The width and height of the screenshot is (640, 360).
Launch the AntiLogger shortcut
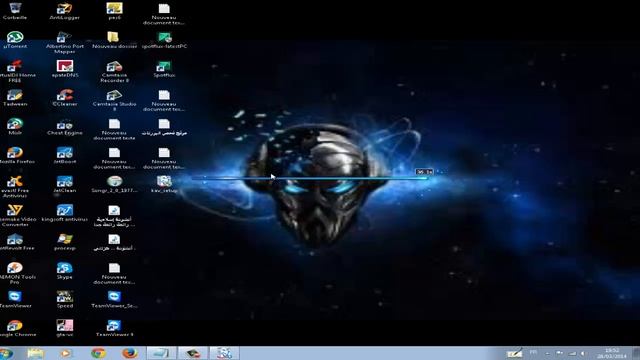point(64,11)
